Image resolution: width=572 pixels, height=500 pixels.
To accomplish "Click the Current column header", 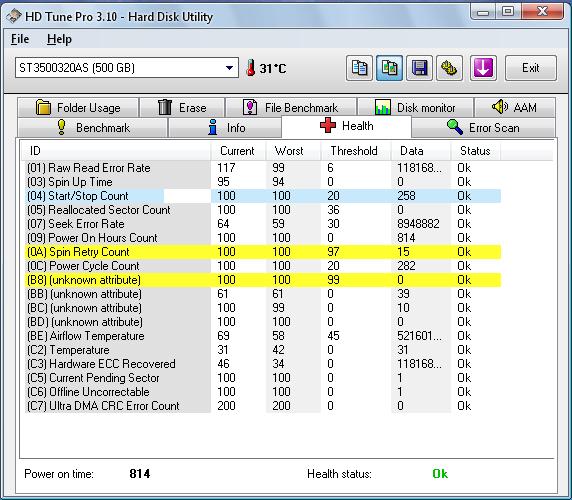I will tap(238, 151).
